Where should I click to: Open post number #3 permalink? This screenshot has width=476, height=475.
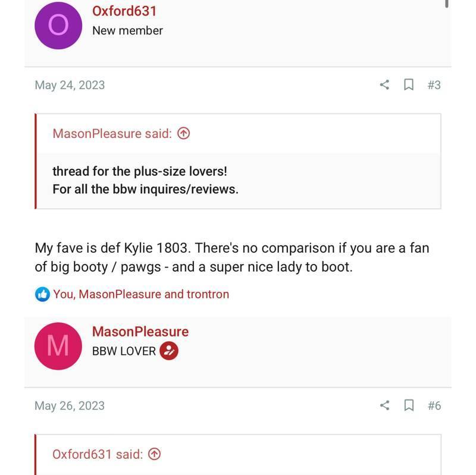[434, 85]
